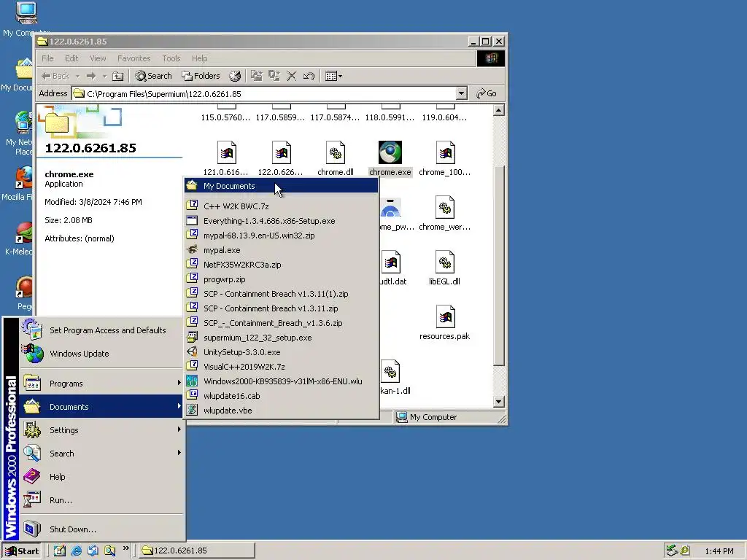Expand the Programs submenu
747x560 pixels.
tap(101, 384)
